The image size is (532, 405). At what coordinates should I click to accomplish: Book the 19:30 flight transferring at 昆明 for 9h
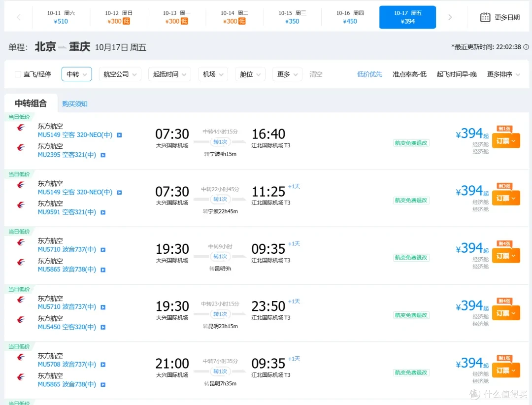pos(506,256)
